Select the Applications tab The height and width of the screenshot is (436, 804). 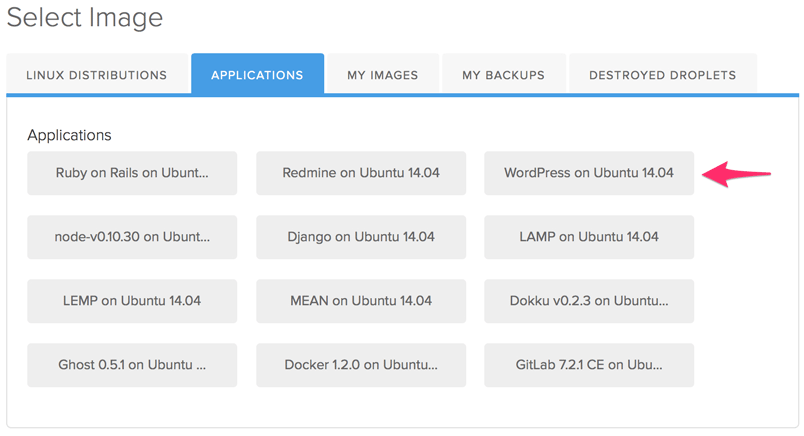tap(257, 74)
